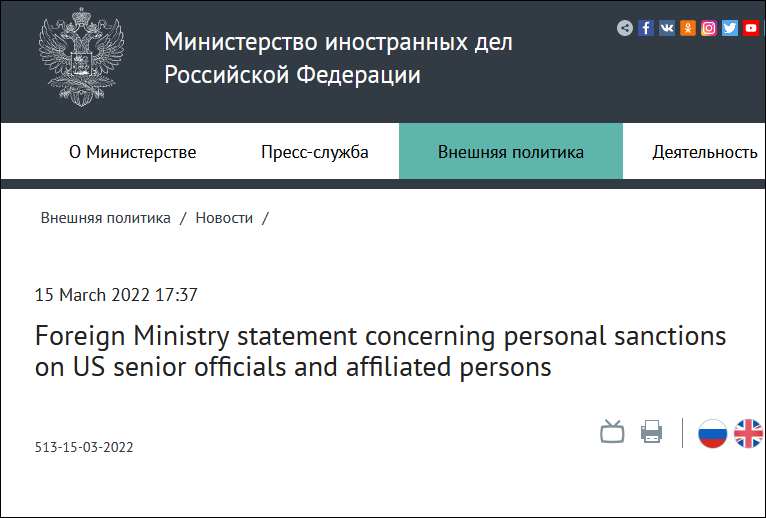Open the YouTube channel icon

(751, 28)
